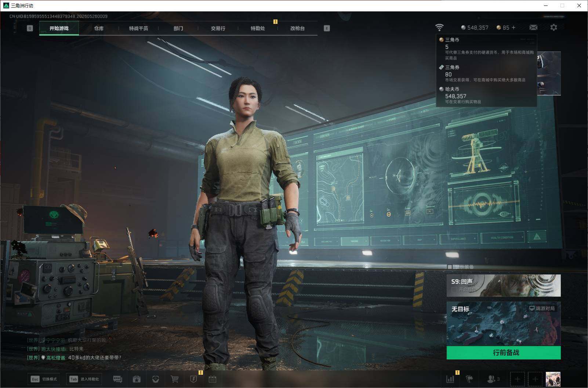588x388 pixels.
Task: Click the Q previous-tab key icon
Action: tap(30, 28)
